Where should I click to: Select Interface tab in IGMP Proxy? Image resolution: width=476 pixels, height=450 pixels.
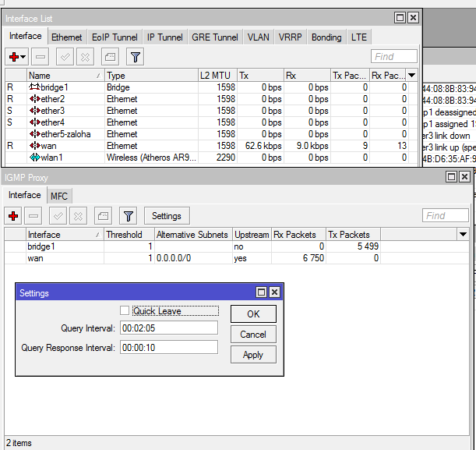pos(25,195)
